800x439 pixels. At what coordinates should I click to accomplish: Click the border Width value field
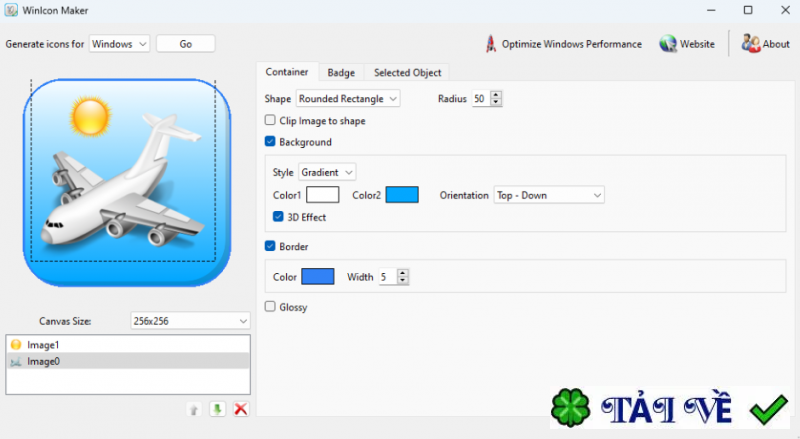point(388,277)
